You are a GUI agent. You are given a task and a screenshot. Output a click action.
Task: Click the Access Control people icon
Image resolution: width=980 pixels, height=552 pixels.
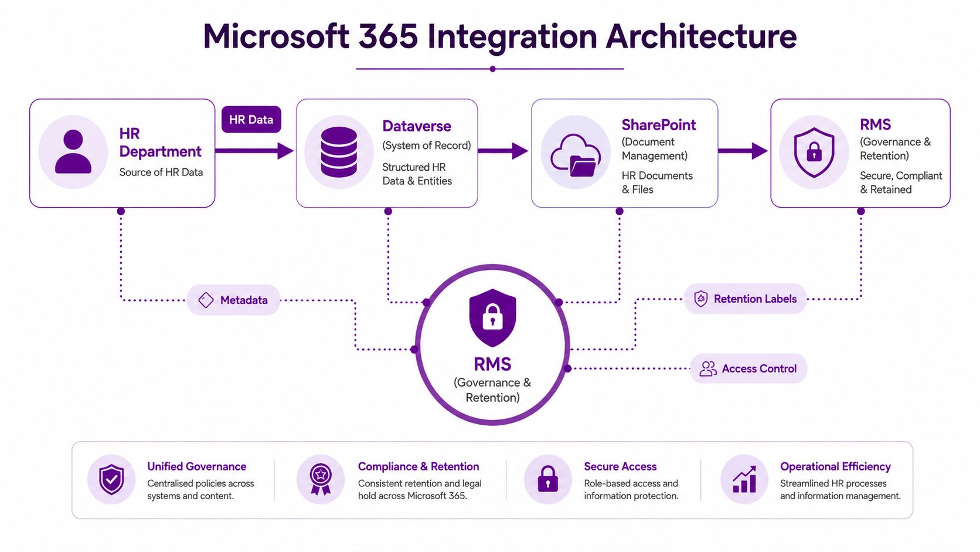[708, 368]
